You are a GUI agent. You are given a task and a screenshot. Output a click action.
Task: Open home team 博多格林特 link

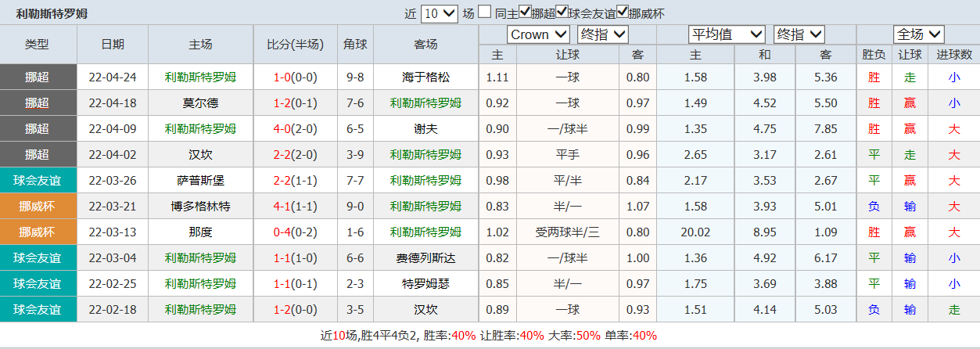pyautogui.click(x=200, y=206)
